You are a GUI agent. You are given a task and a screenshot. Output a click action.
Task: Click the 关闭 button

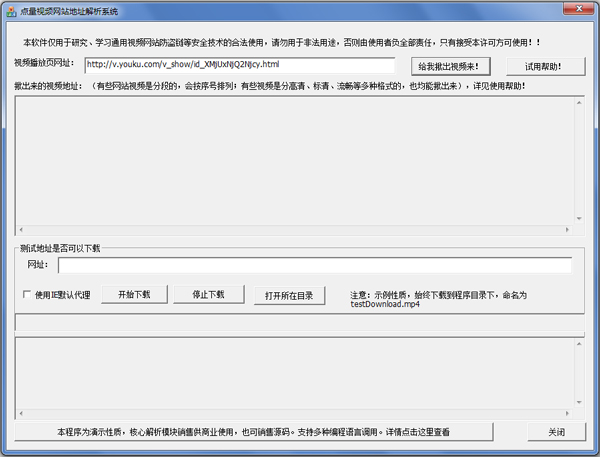tap(556, 432)
